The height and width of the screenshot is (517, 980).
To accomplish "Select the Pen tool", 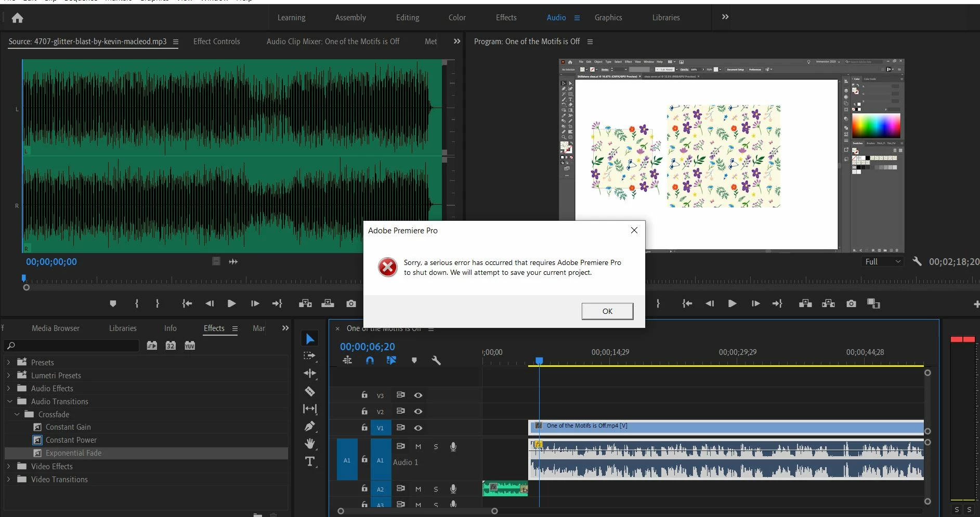I will tap(310, 427).
